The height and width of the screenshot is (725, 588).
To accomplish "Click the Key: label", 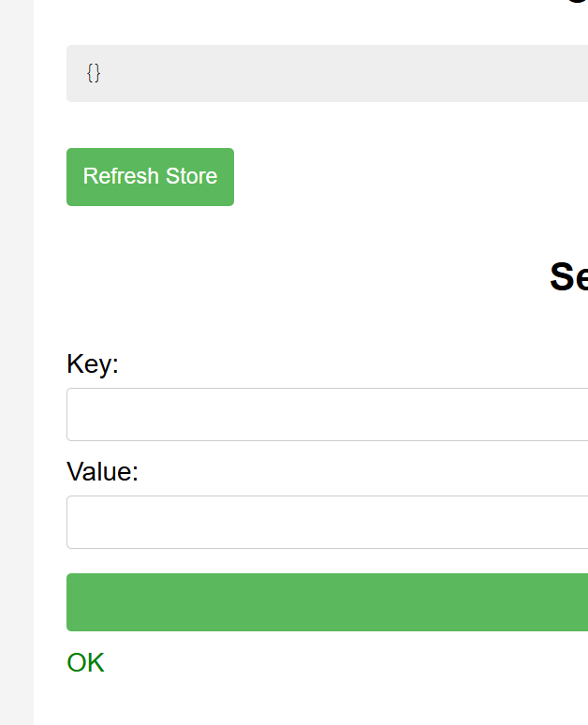I will click(x=93, y=363).
